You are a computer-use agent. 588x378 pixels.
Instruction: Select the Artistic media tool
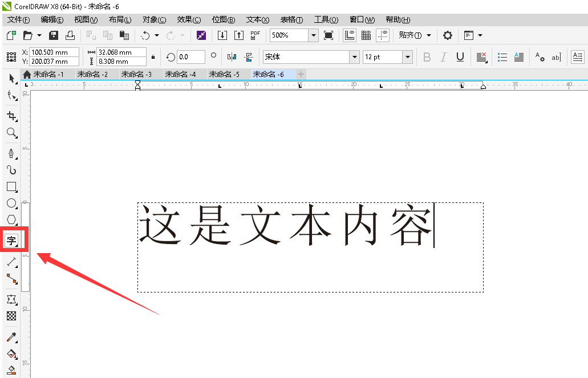point(11,170)
